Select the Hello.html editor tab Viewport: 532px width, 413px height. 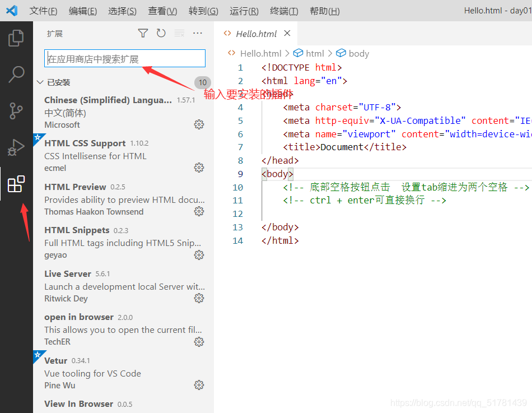coord(256,34)
